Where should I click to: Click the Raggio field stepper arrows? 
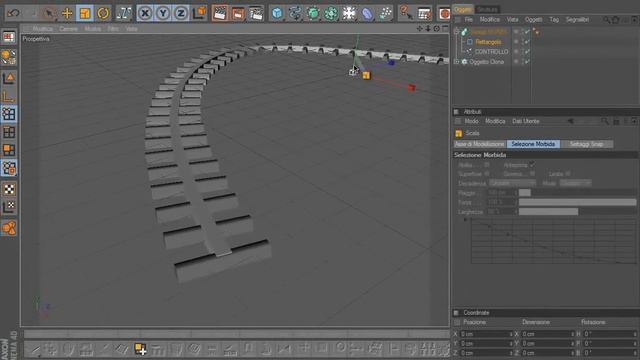[x=516, y=193]
